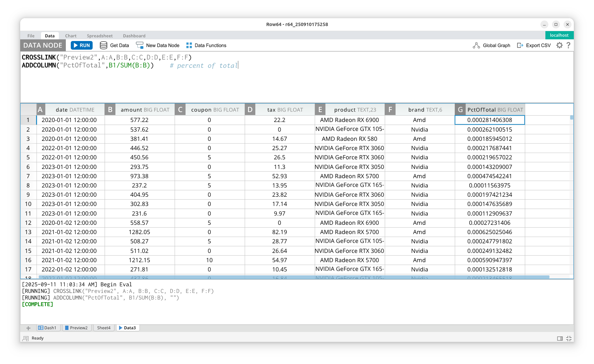Toggle fullscreen with bottom-right arrows icon
Image resolution: width=594 pixels, height=364 pixels.
coord(569,338)
